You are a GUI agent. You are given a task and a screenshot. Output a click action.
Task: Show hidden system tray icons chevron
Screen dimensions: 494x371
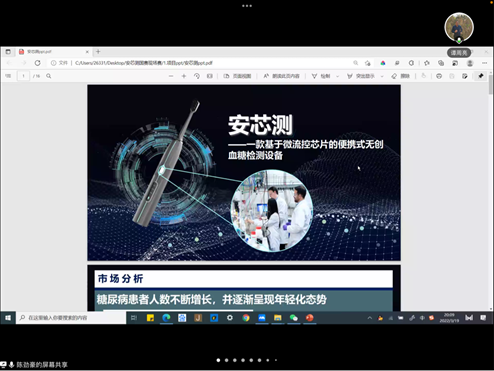tap(369, 318)
